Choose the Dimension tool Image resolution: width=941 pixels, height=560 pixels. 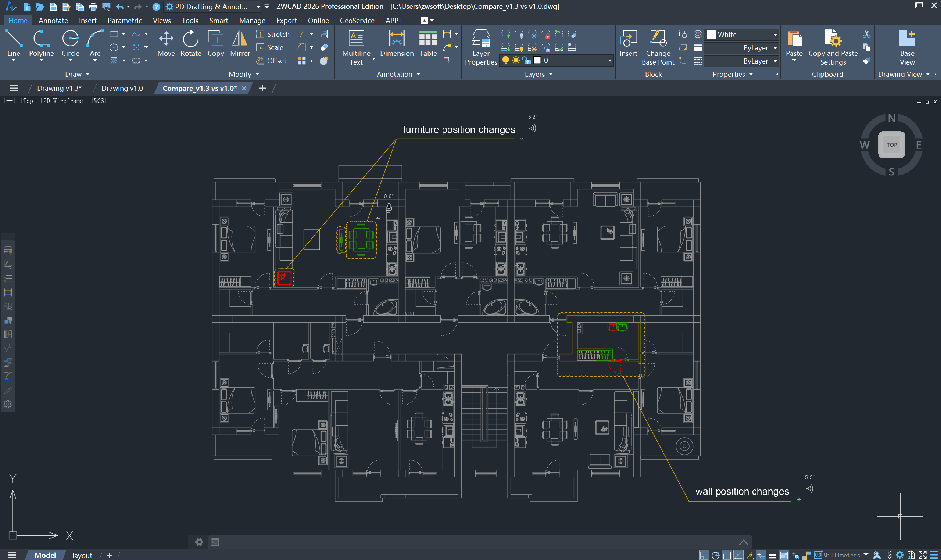pos(397,44)
